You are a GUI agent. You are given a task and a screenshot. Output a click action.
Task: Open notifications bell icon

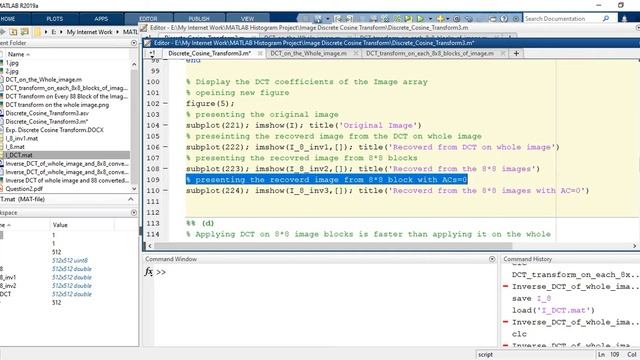coord(624,19)
